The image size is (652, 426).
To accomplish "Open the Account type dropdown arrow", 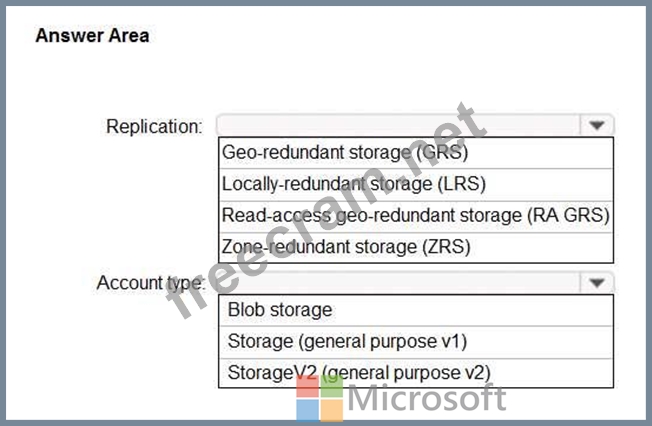I will click(597, 283).
